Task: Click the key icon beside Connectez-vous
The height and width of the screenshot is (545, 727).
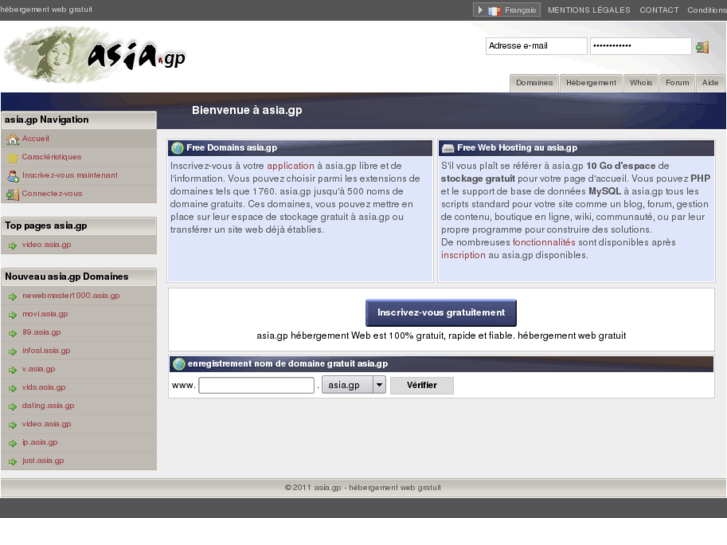Action: click(x=13, y=194)
